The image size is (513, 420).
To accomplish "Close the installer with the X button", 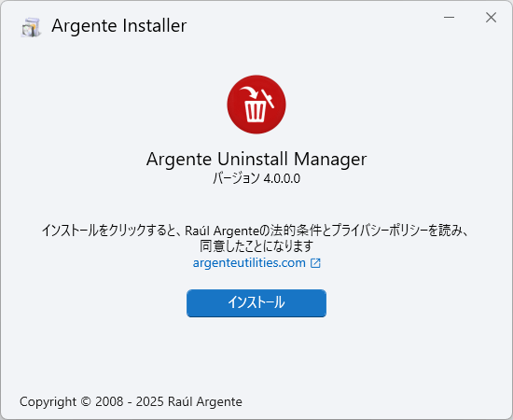I will (x=491, y=18).
